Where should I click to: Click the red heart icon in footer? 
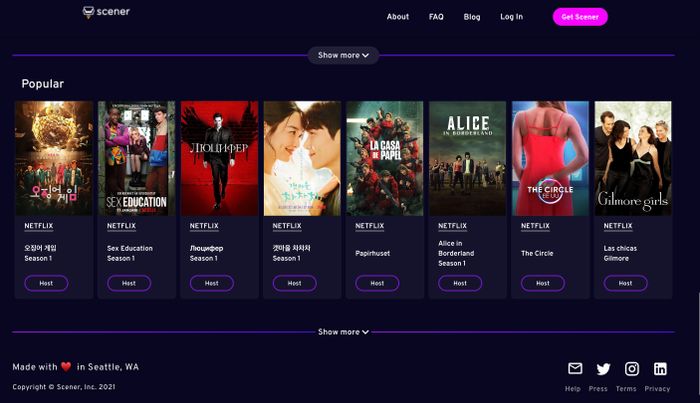tap(66, 367)
